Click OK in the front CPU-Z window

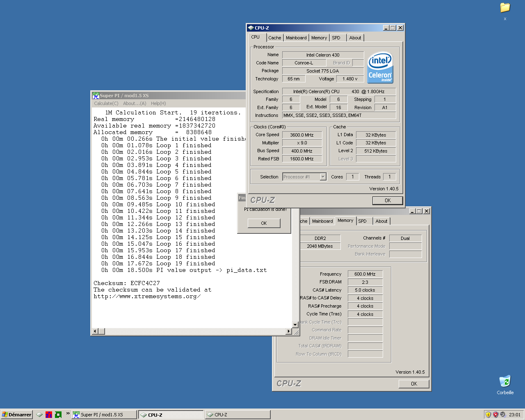coord(388,201)
